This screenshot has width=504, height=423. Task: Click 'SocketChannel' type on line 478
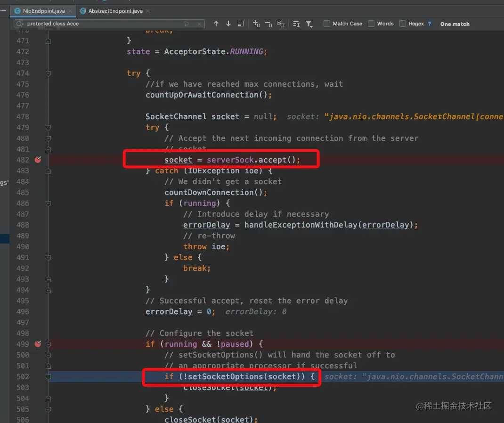[176, 116]
